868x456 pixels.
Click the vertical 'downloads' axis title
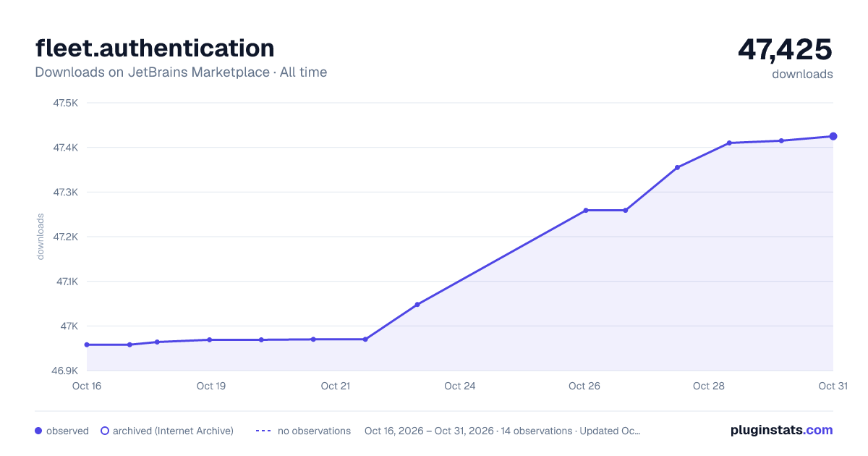(x=41, y=237)
